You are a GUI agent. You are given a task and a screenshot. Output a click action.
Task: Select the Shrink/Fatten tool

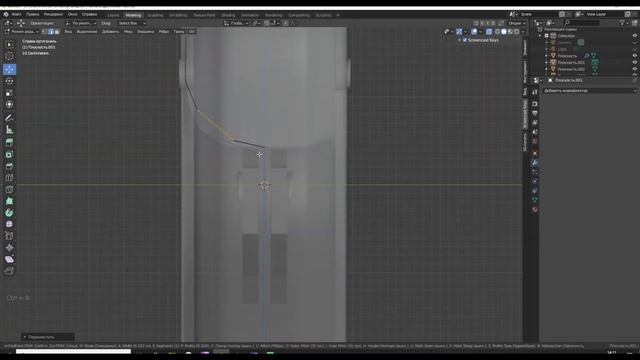[x=9, y=247]
